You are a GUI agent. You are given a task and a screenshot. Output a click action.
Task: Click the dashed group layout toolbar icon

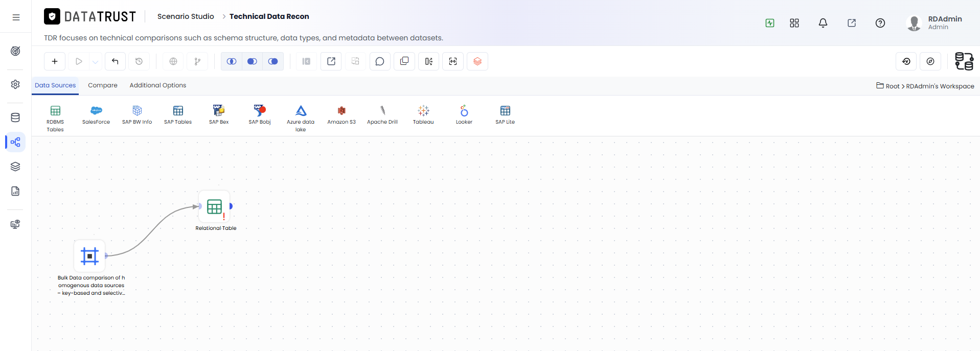355,61
